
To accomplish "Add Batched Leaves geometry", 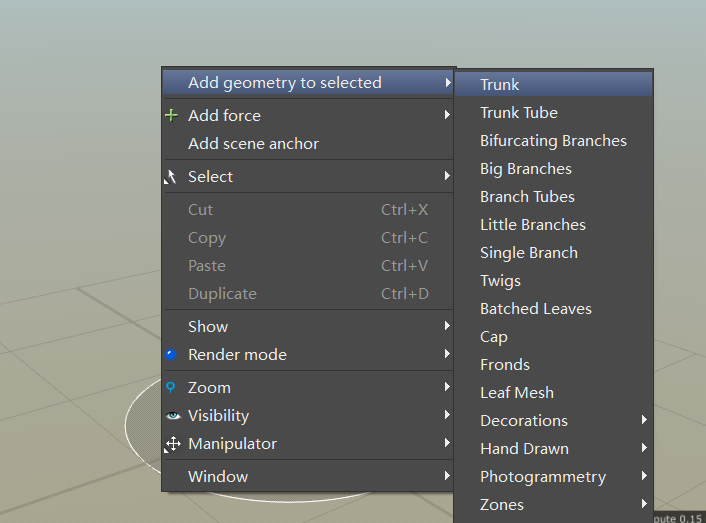I will (553, 309).
